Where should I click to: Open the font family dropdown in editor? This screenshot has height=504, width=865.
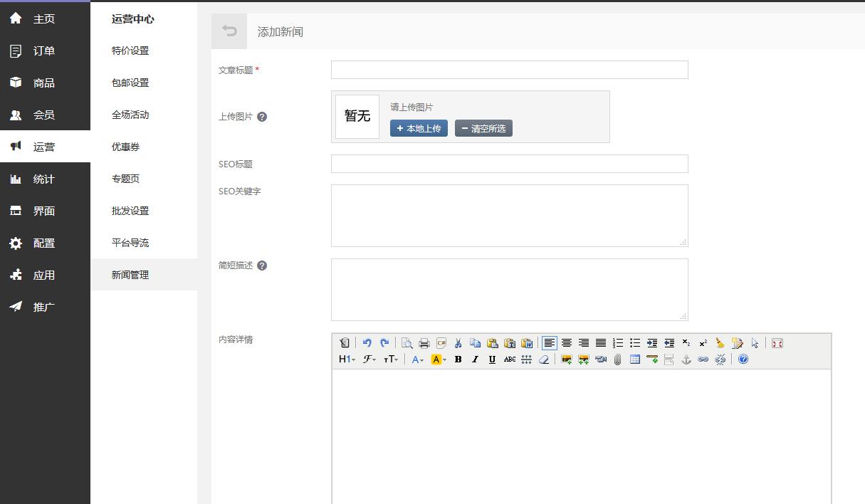368,359
